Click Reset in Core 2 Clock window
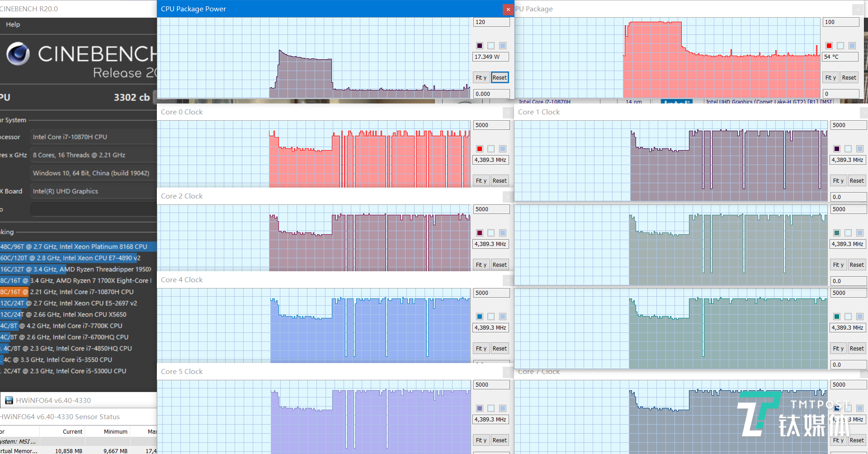Image resolution: width=868 pixels, height=454 pixels. point(500,265)
